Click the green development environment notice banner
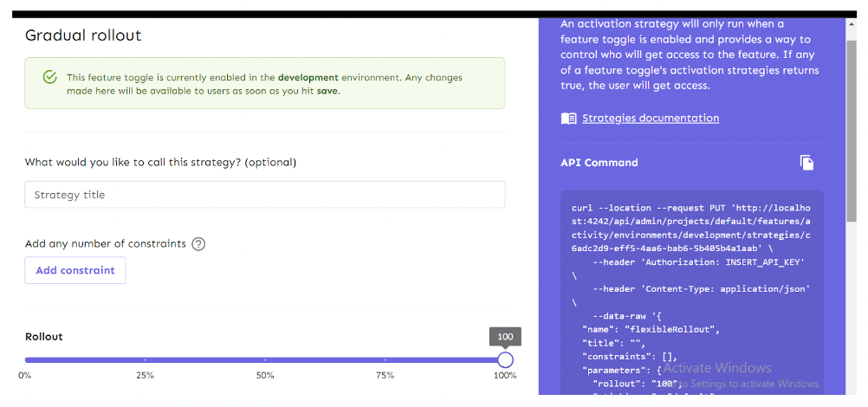The height and width of the screenshot is (407, 868). [x=264, y=84]
